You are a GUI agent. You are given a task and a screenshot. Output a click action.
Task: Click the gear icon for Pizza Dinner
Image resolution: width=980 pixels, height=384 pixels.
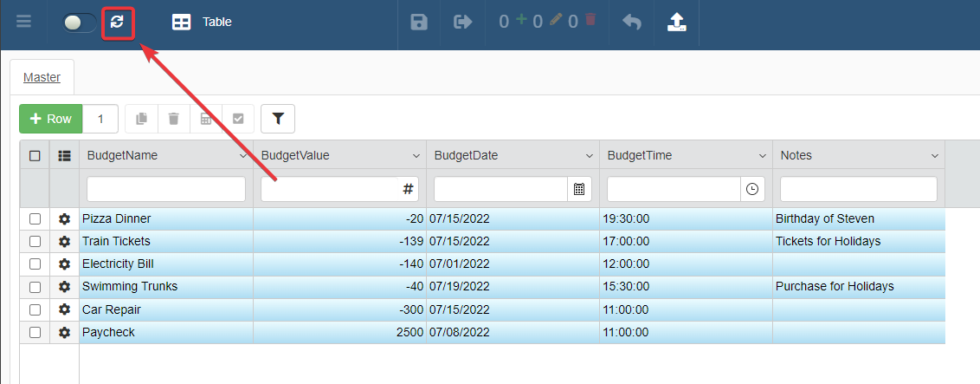64,219
